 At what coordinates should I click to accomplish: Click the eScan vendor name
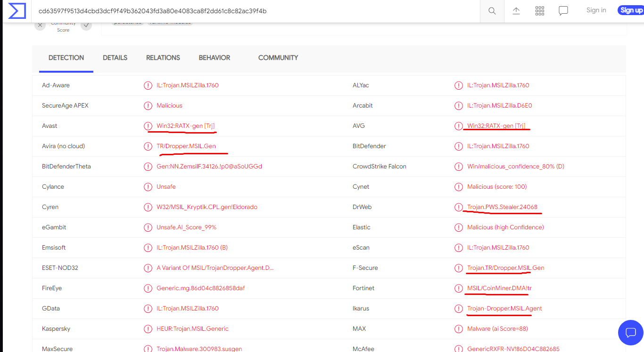[361, 248]
